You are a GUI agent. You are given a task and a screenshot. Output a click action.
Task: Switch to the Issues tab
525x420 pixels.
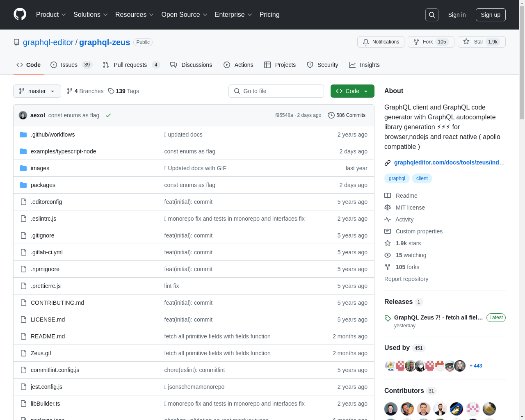(x=71, y=65)
